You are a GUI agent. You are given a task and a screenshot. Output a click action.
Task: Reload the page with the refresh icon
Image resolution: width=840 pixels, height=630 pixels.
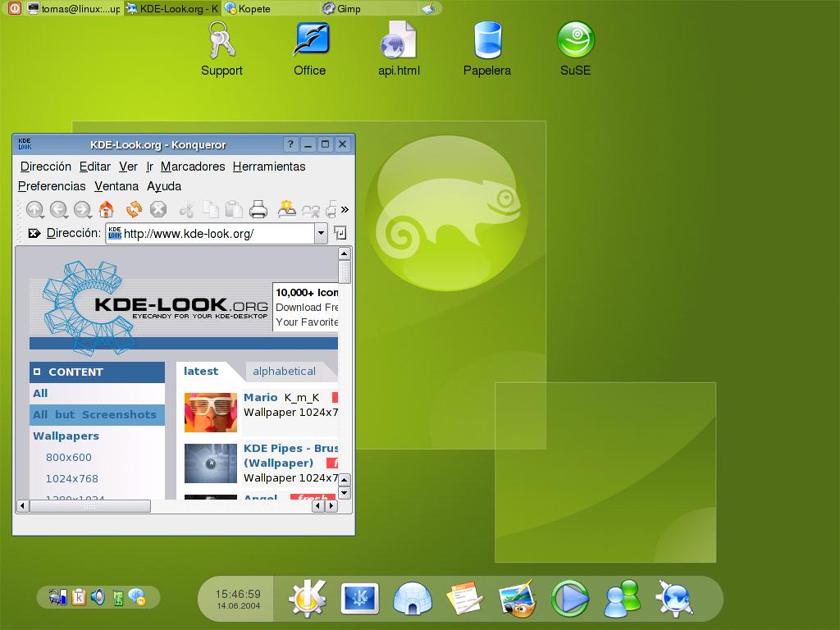pos(132,210)
